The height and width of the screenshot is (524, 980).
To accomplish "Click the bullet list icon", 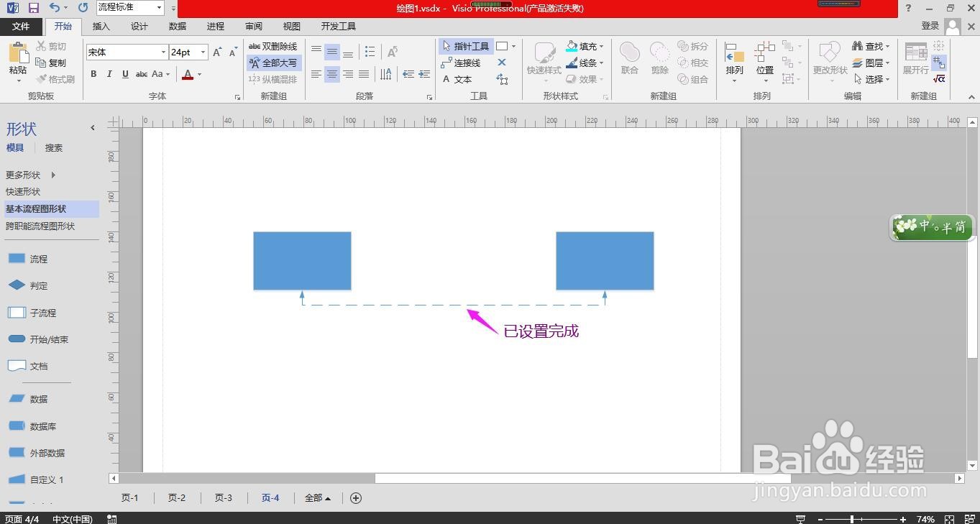I will pyautogui.click(x=370, y=52).
